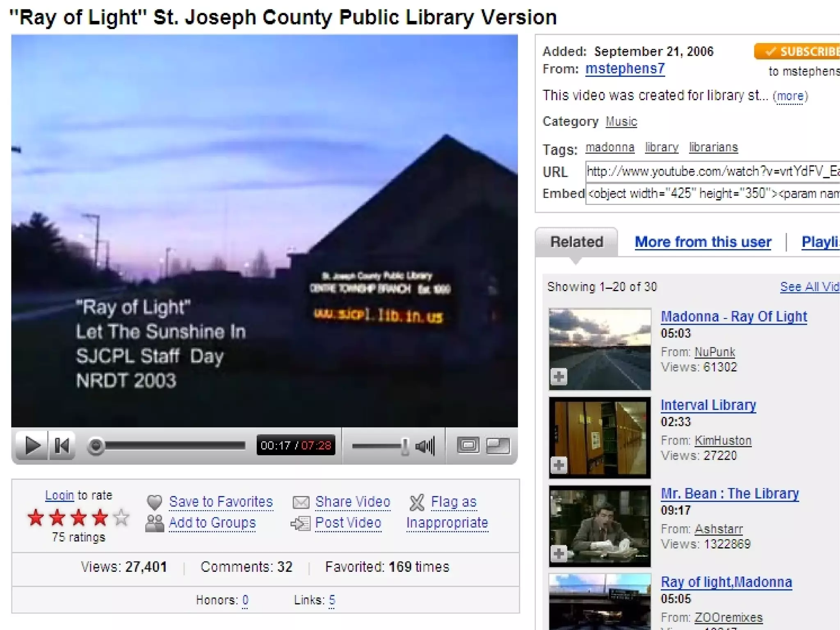This screenshot has width=840, height=630.
Task: Switch to More from this user tab
Action: tap(703, 242)
